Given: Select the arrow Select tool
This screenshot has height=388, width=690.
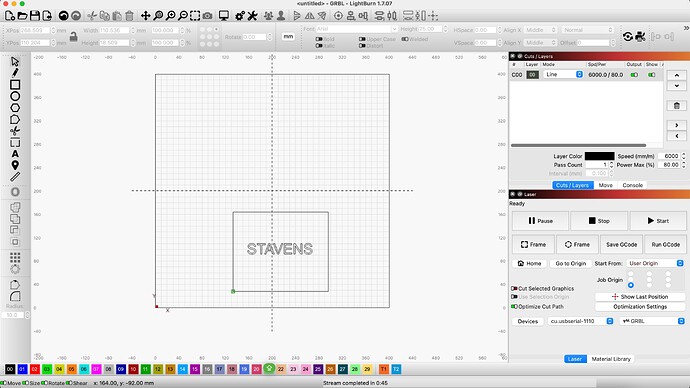Looking at the screenshot, I should point(15,62).
